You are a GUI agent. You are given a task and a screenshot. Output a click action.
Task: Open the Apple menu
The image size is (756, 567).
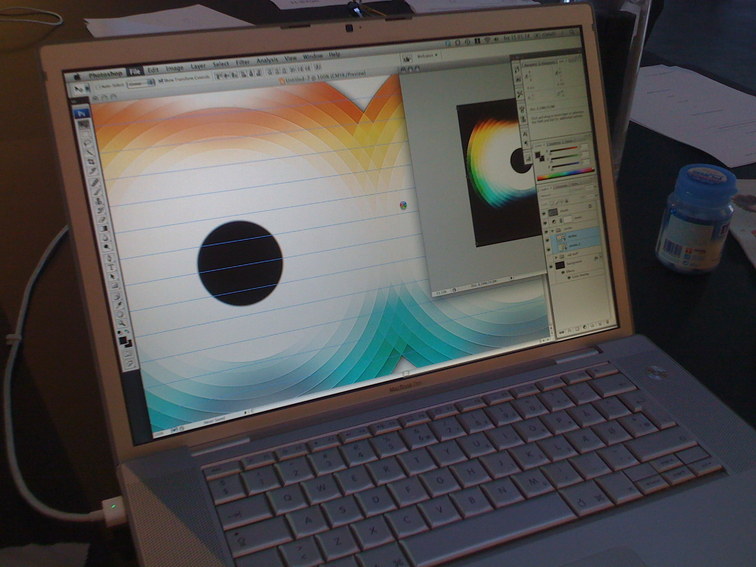click(x=77, y=77)
